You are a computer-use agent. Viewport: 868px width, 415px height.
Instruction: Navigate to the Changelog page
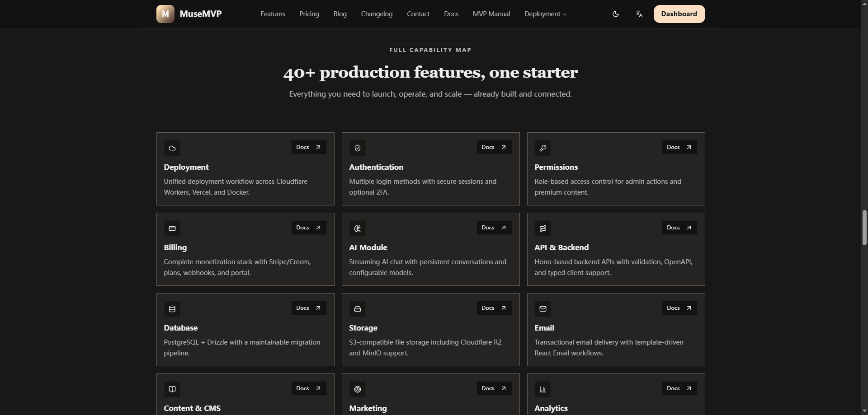pyautogui.click(x=376, y=14)
